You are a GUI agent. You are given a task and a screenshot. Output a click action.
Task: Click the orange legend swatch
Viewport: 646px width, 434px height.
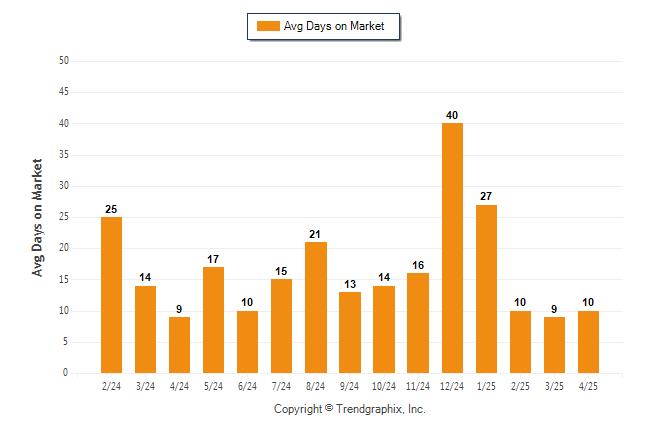tap(268, 26)
